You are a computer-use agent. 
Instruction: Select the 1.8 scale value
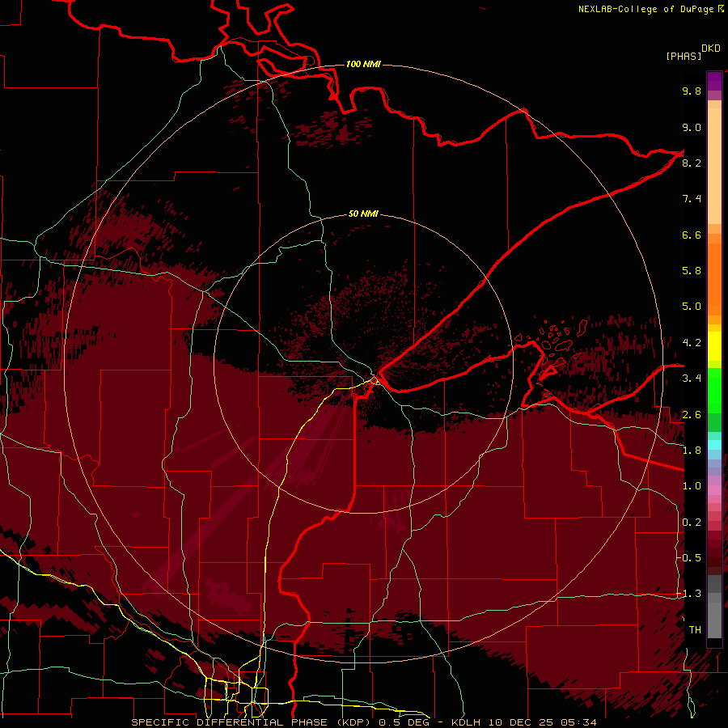click(692, 451)
